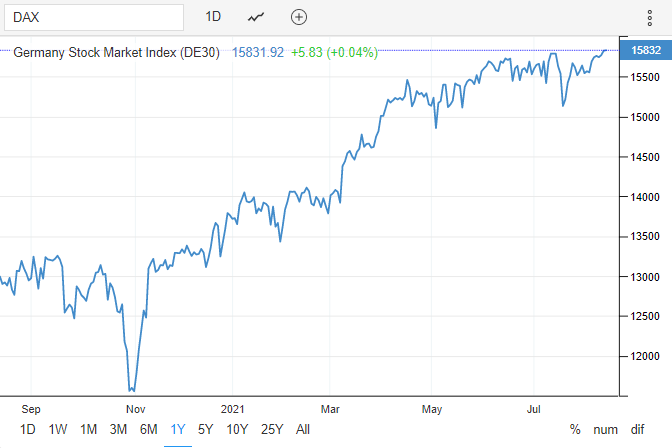Toggle percent scale mode

575,429
